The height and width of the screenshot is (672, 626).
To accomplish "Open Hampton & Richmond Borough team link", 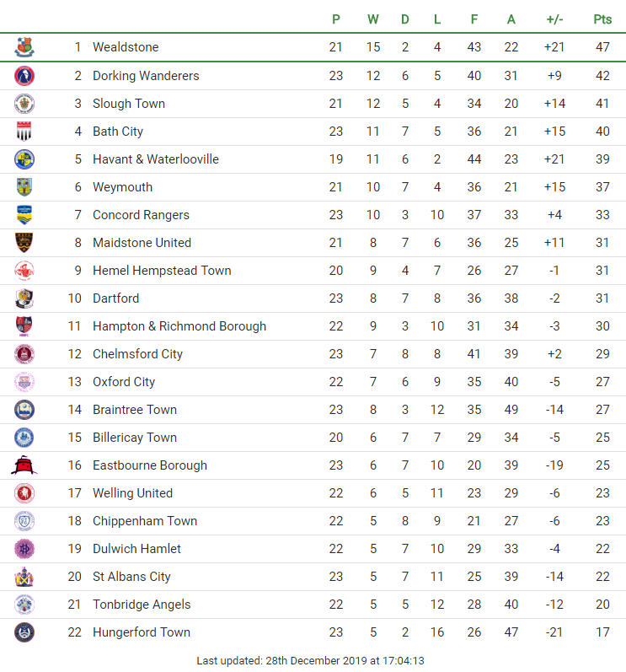I will pos(179,326).
